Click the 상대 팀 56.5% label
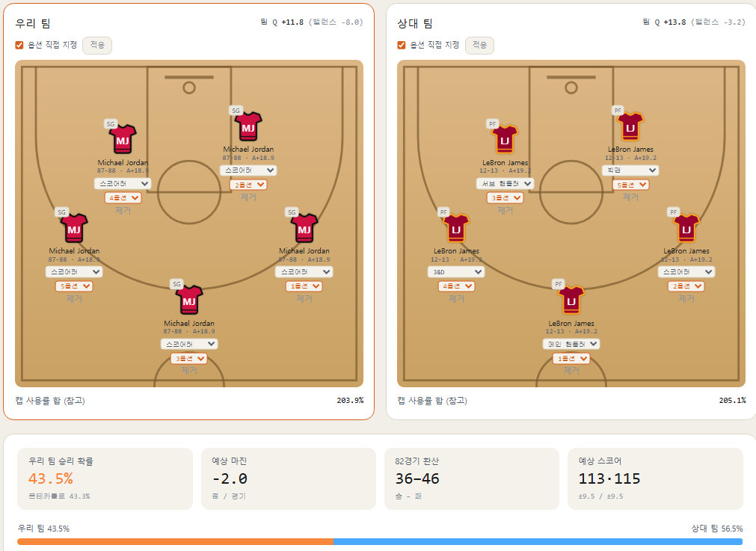The image size is (756, 551). point(717,529)
